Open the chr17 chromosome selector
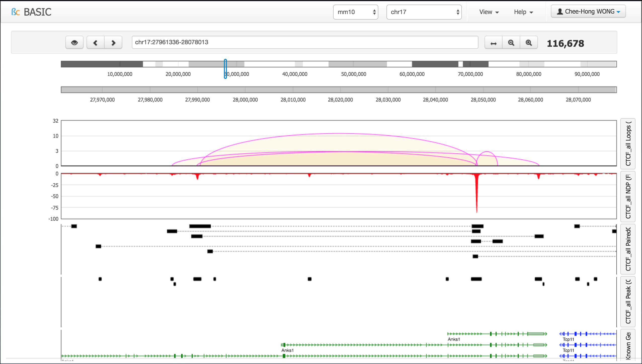The height and width of the screenshot is (364, 642). [424, 12]
